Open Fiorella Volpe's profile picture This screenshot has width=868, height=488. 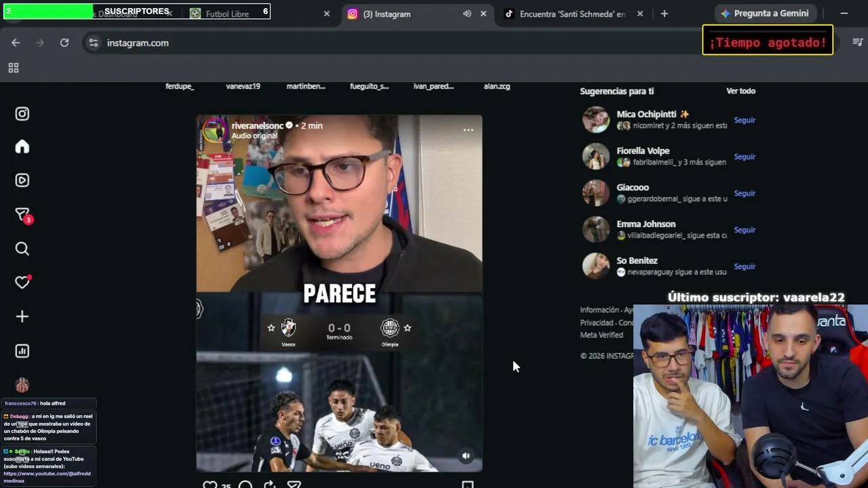(x=596, y=157)
